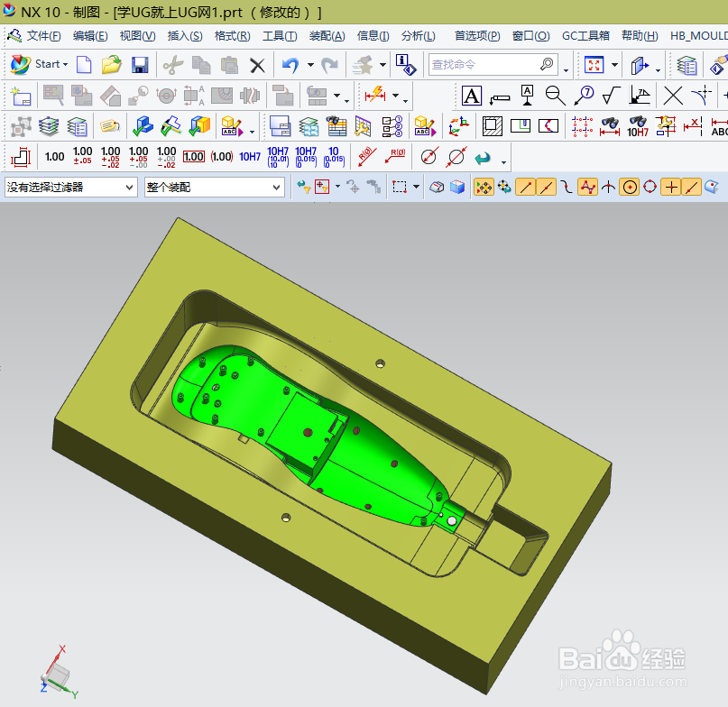Cut the selected object
Screen dimensions: 728x707
tap(172, 65)
